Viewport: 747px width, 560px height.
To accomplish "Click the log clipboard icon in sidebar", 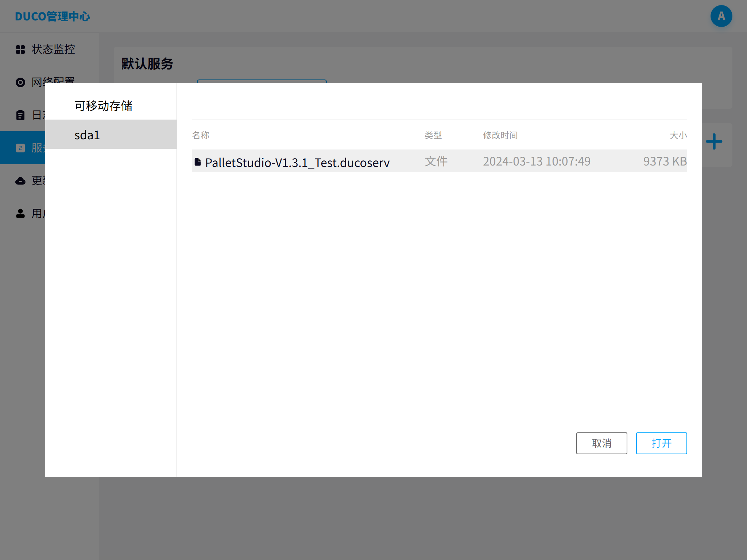I will 20,115.
